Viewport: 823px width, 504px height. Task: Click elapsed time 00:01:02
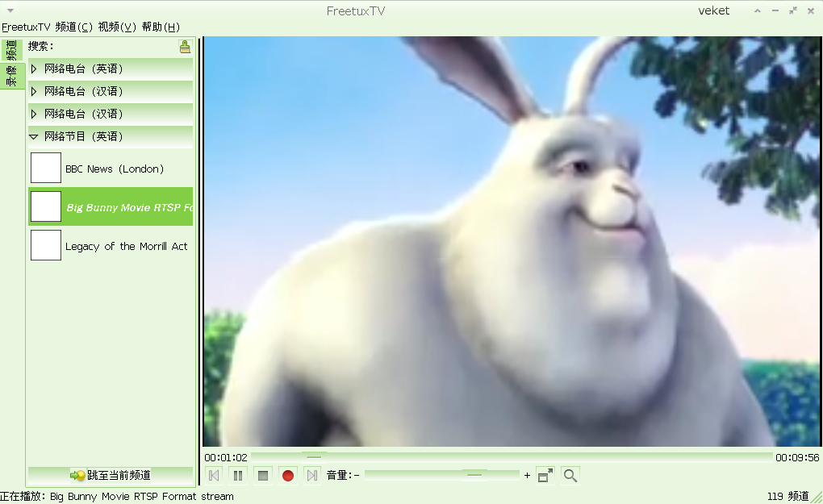tap(226, 457)
